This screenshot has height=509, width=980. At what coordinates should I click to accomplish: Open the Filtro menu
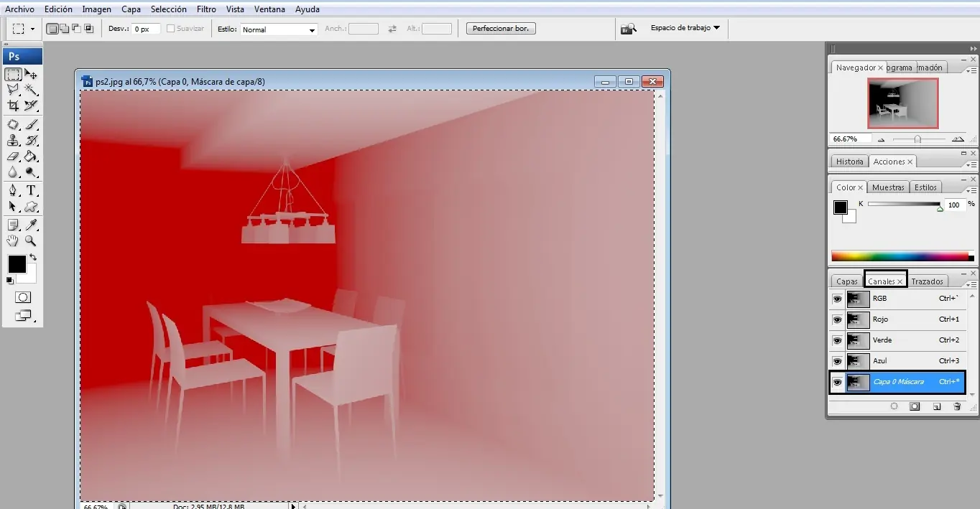tap(206, 9)
